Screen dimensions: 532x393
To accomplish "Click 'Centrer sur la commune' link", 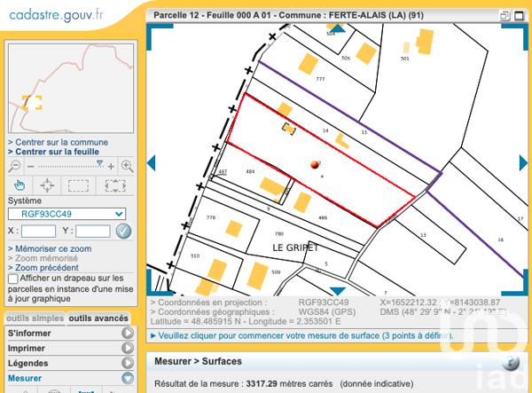I will 60,142.
